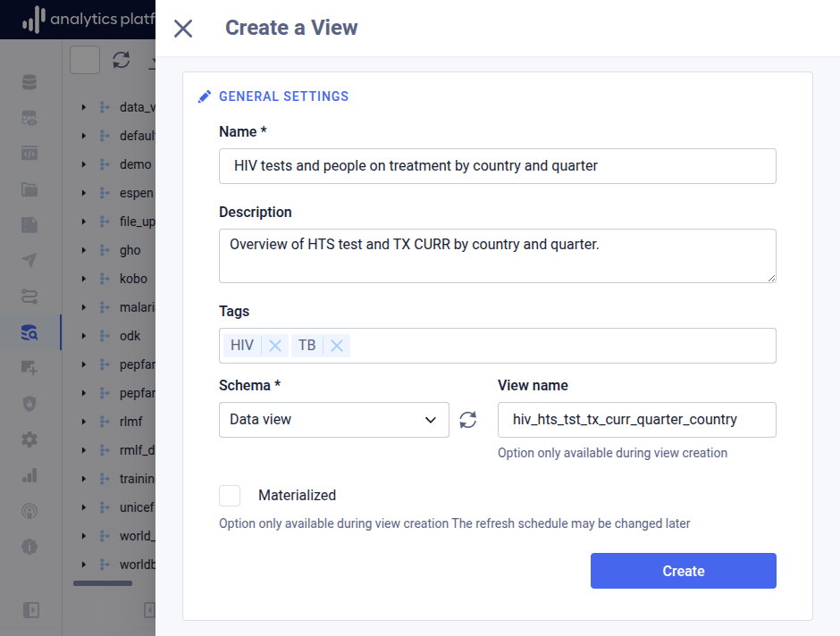Open the document sidebar icon
Screen dimensions: 840x636
pyautogui.click(x=29, y=225)
